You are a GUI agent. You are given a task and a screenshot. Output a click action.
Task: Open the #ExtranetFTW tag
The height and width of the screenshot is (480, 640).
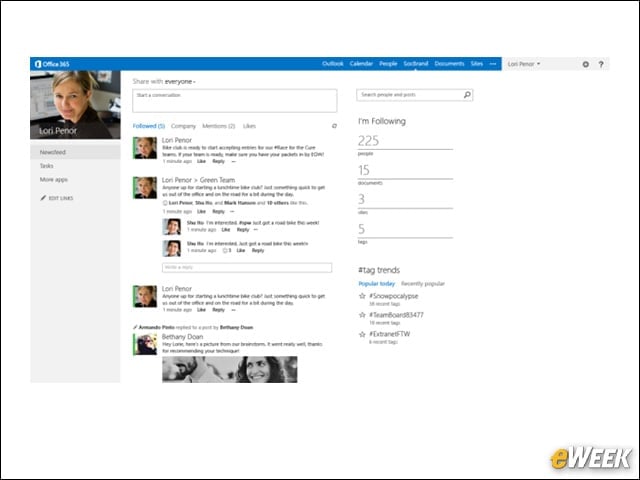coord(389,334)
